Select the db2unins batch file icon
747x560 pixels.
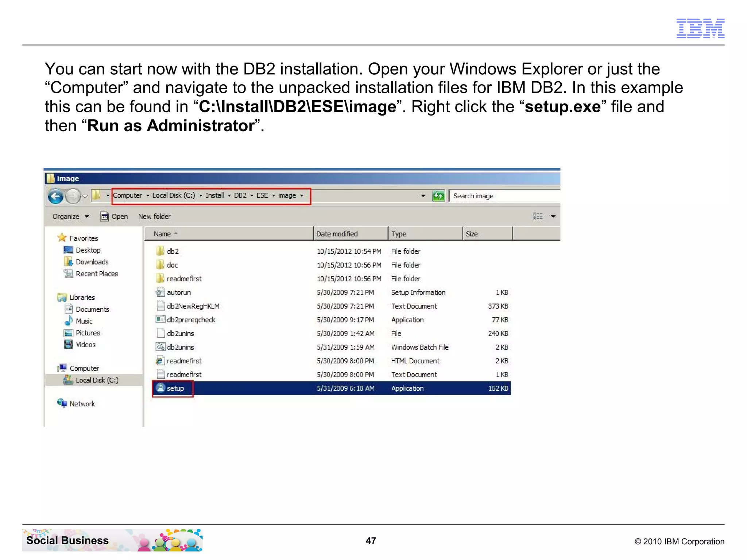tap(160, 347)
